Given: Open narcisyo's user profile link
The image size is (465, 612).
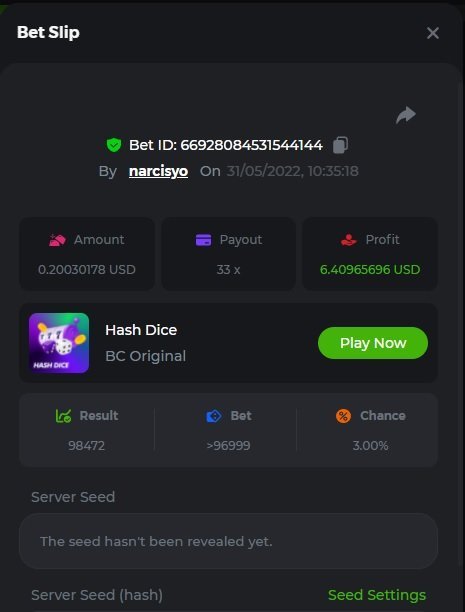Looking at the screenshot, I should click(x=159, y=171).
